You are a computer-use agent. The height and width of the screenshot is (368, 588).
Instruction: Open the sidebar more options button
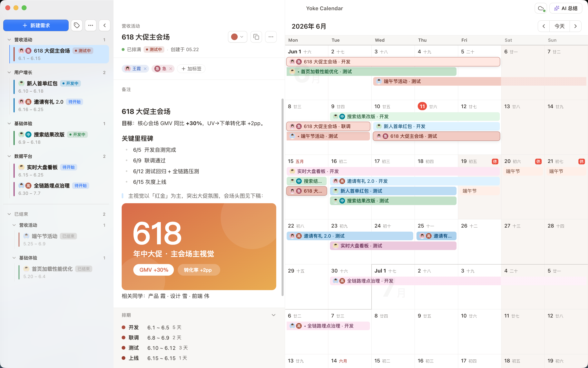tap(91, 25)
